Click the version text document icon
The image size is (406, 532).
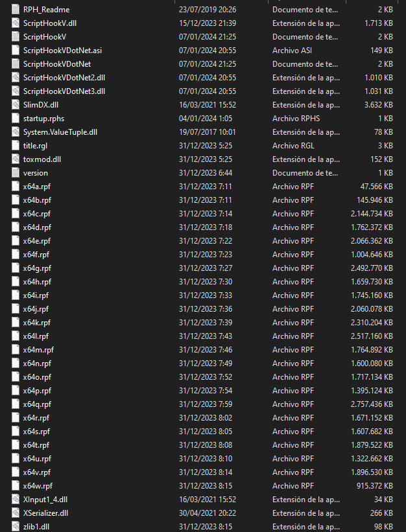16,173
